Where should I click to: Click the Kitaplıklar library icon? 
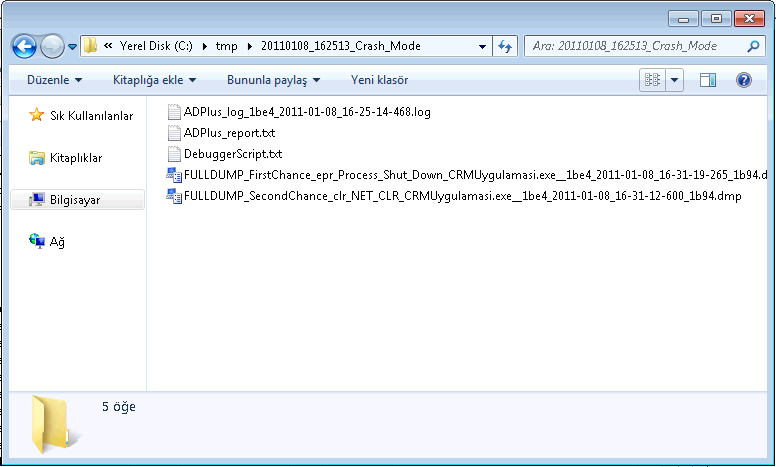pos(37,158)
